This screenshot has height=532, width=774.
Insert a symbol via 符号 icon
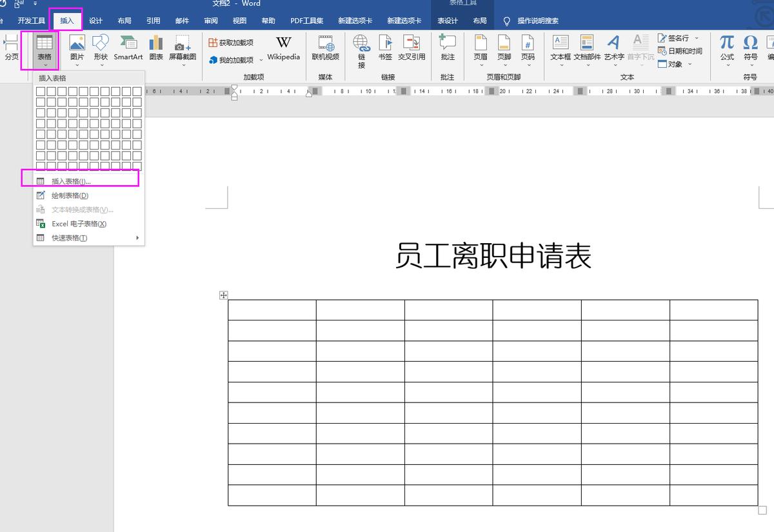point(749,45)
